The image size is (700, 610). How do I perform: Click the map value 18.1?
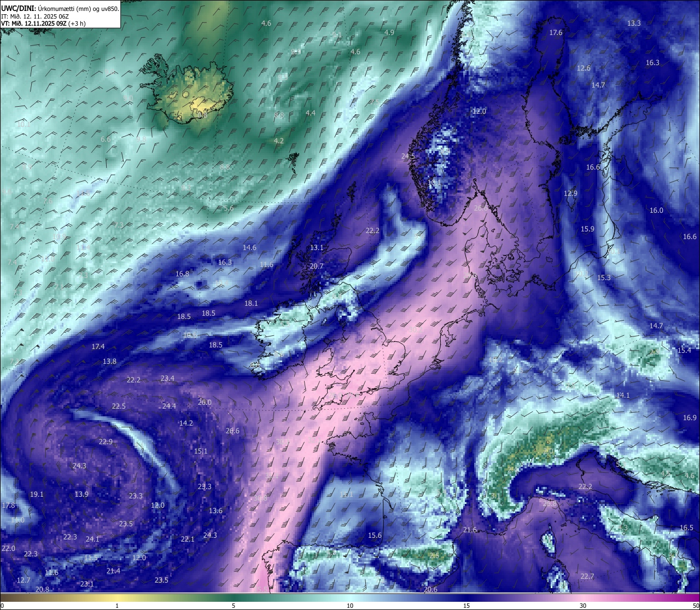(251, 303)
